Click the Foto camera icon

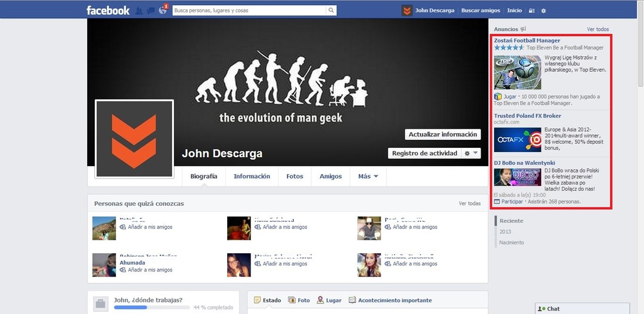click(x=292, y=300)
